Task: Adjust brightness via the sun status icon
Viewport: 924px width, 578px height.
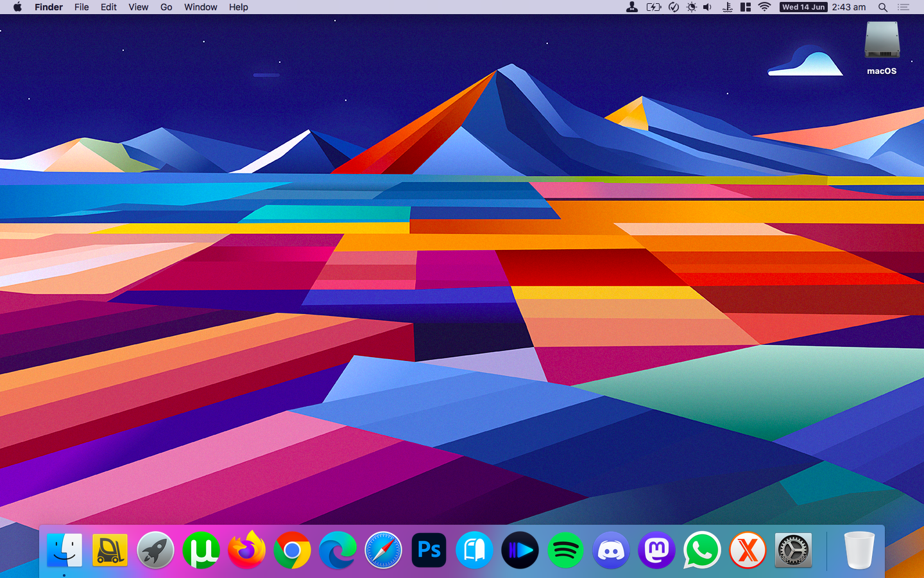Action: 691,7
